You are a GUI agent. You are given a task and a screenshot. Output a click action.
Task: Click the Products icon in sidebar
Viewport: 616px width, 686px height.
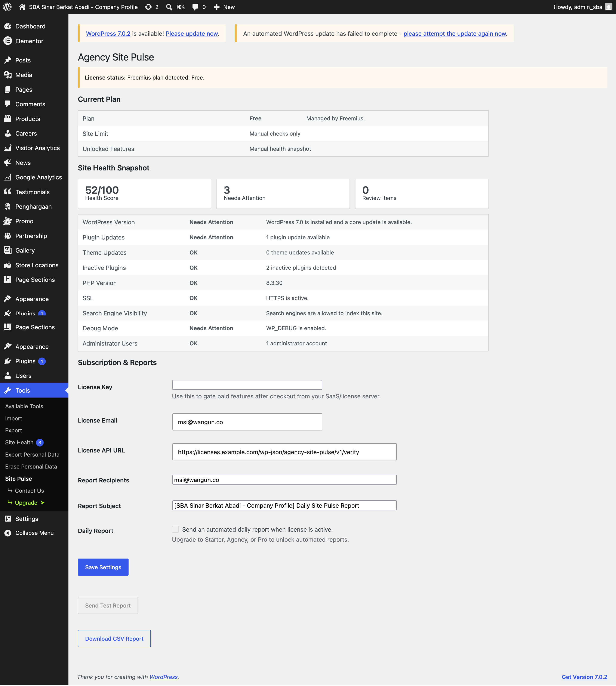tap(7, 119)
